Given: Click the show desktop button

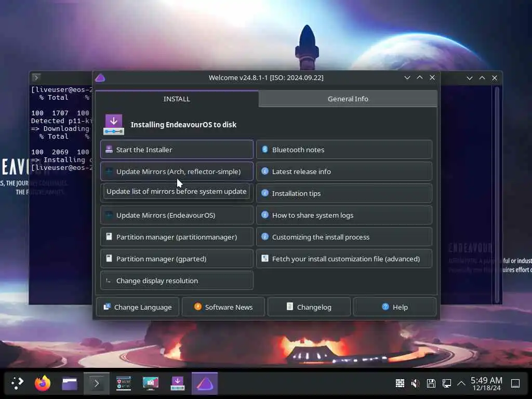Looking at the screenshot, I should (515, 383).
